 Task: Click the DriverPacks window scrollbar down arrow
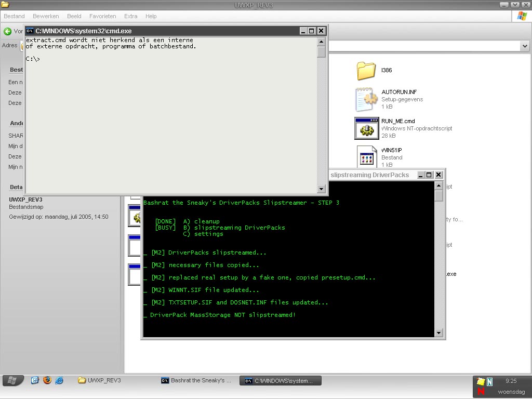click(x=438, y=332)
